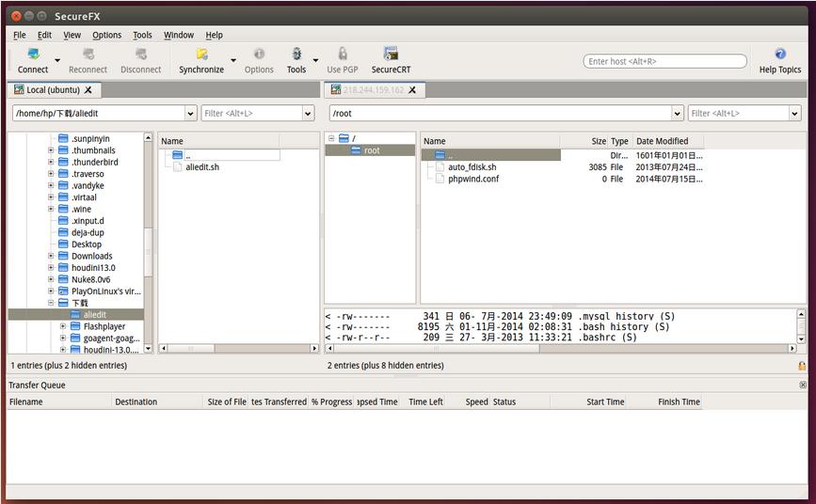Open the local path dropdown
Screen dimensions: 816x504
[190, 113]
